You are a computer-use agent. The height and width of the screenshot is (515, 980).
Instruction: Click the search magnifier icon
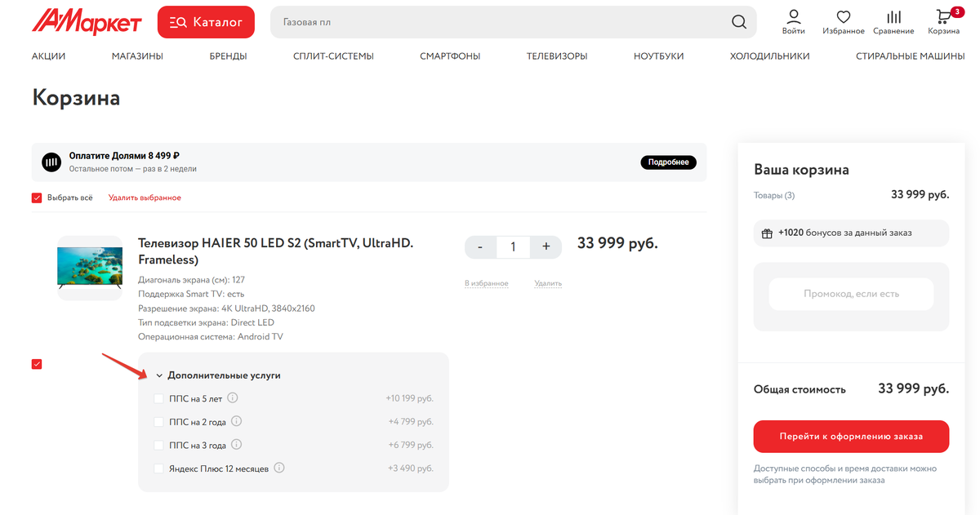pyautogui.click(x=739, y=22)
